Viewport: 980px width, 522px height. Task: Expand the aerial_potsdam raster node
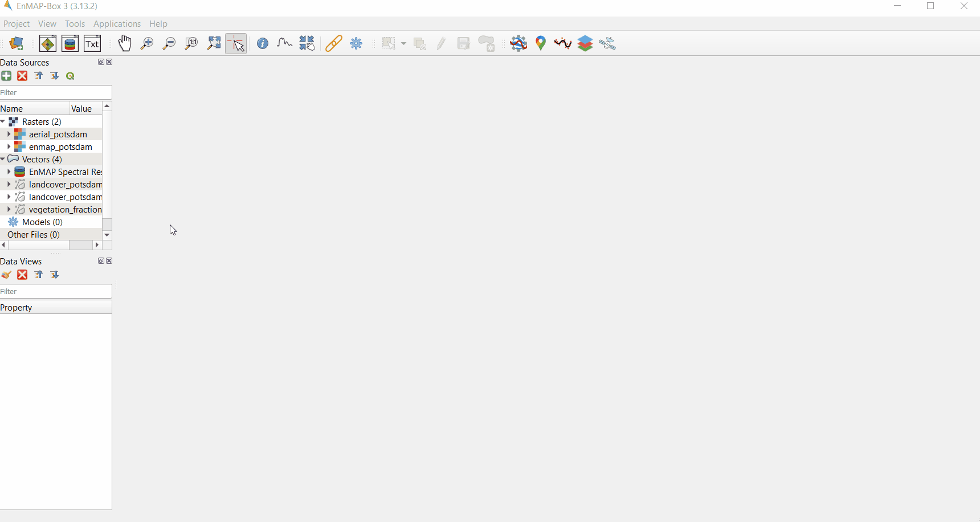[9, 134]
